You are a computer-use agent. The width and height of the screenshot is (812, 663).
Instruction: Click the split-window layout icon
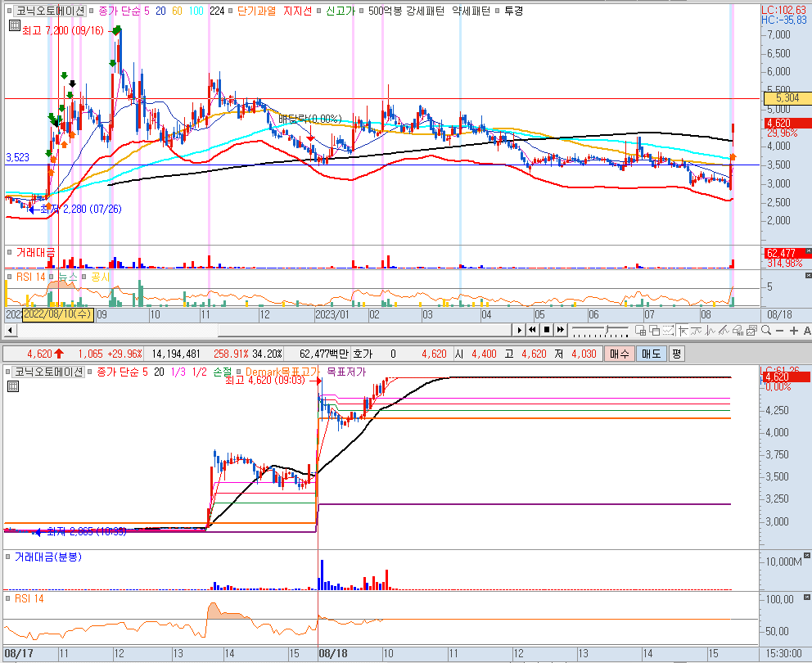point(641,330)
